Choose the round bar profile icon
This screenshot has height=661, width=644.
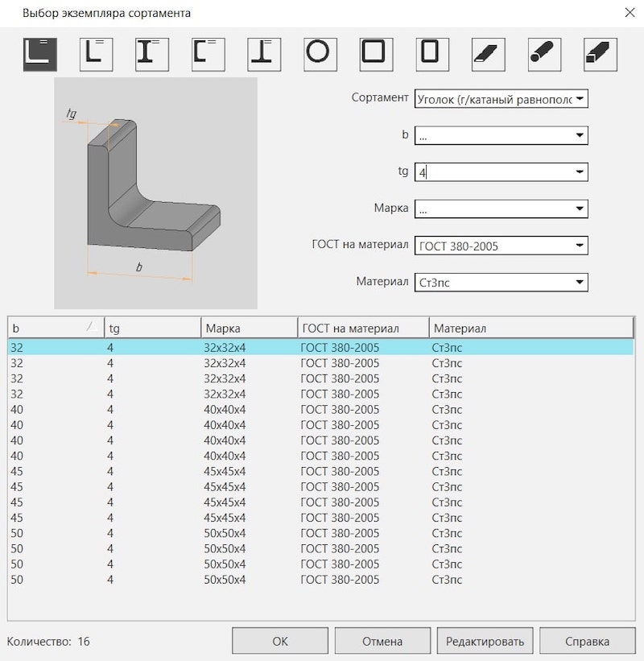tap(544, 55)
